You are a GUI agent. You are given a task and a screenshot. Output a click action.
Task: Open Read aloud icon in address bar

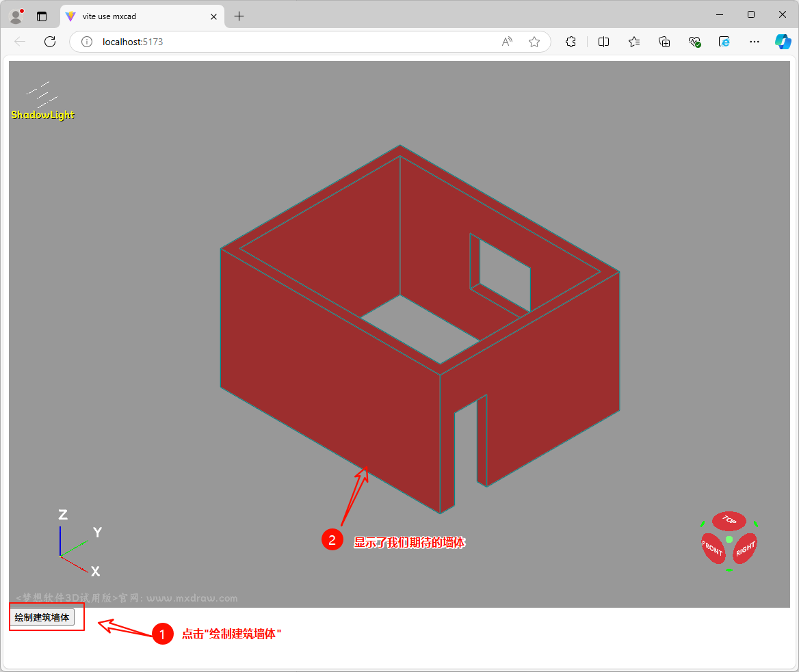click(507, 42)
